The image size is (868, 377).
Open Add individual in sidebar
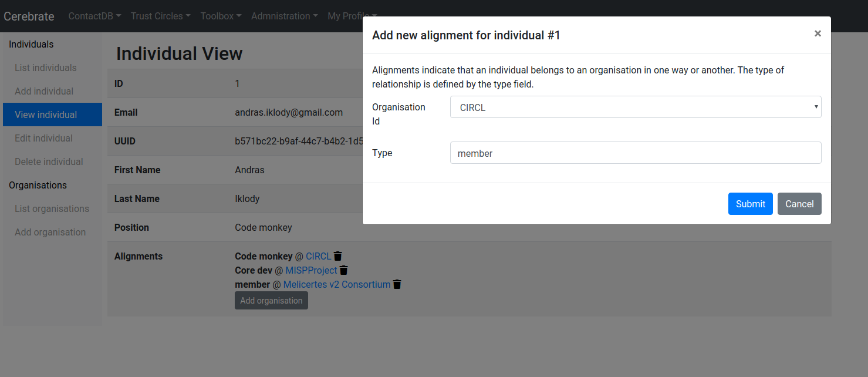44,91
